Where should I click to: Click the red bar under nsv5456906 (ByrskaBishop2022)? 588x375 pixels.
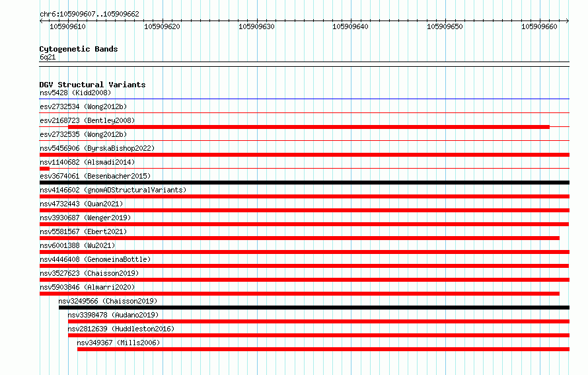pos(305,155)
